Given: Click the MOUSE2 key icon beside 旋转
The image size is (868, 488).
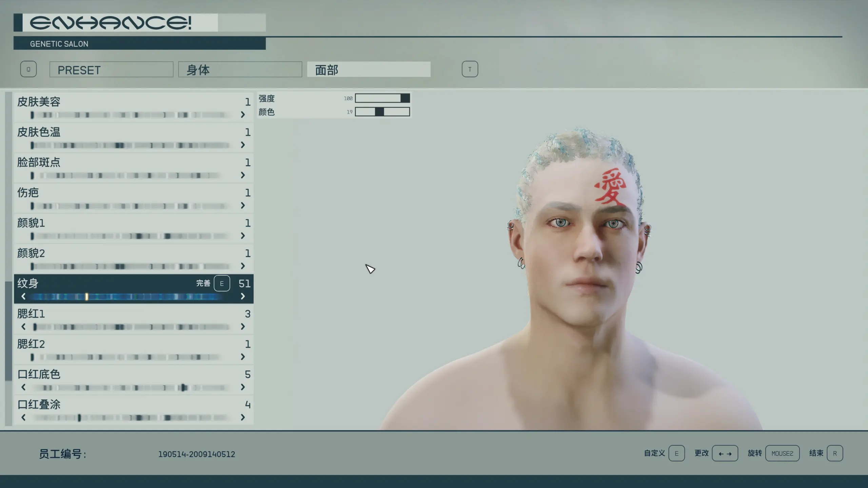Looking at the screenshot, I should [782, 453].
